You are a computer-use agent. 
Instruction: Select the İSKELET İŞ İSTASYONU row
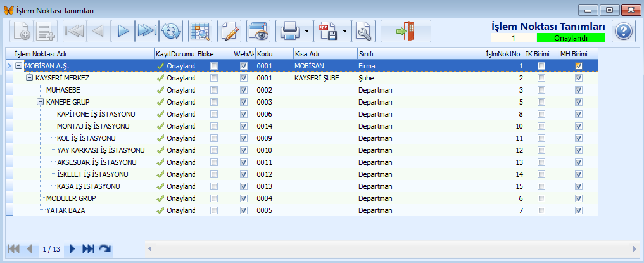pos(306,174)
